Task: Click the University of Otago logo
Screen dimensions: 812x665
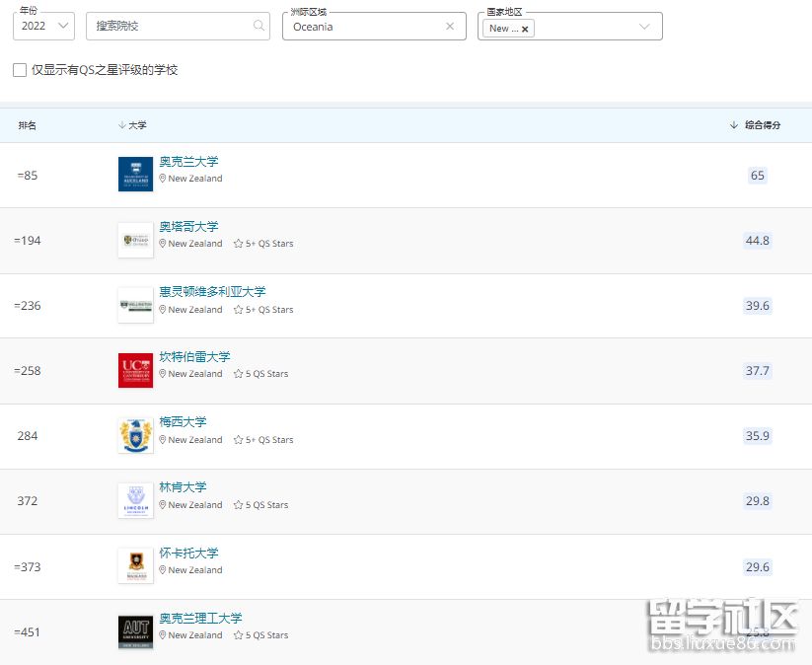Action: 135,240
